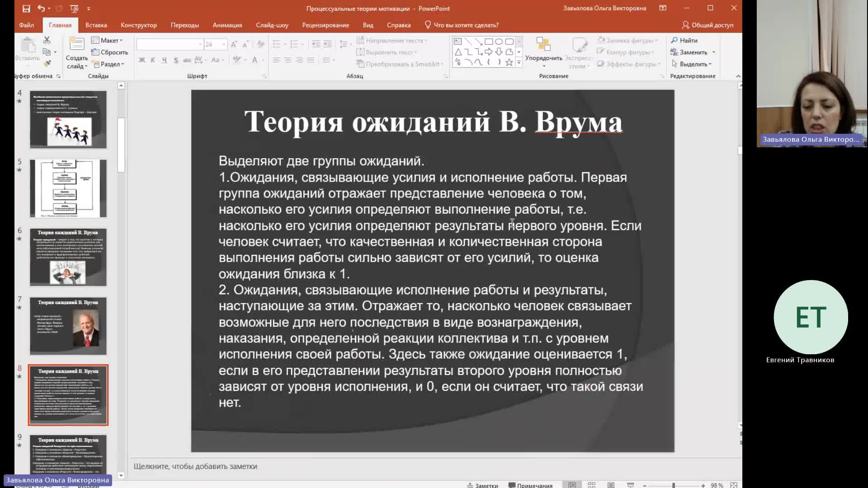Open the Заменить dropdown arrow
The width and height of the screenshot is (868, 488).
click(x=714, y=52)
